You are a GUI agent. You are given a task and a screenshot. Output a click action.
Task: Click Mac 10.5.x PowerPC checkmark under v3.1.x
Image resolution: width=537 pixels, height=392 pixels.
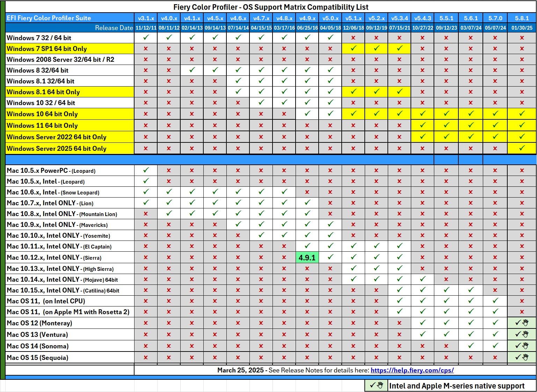pyautogui.click(x=146, y=170)
